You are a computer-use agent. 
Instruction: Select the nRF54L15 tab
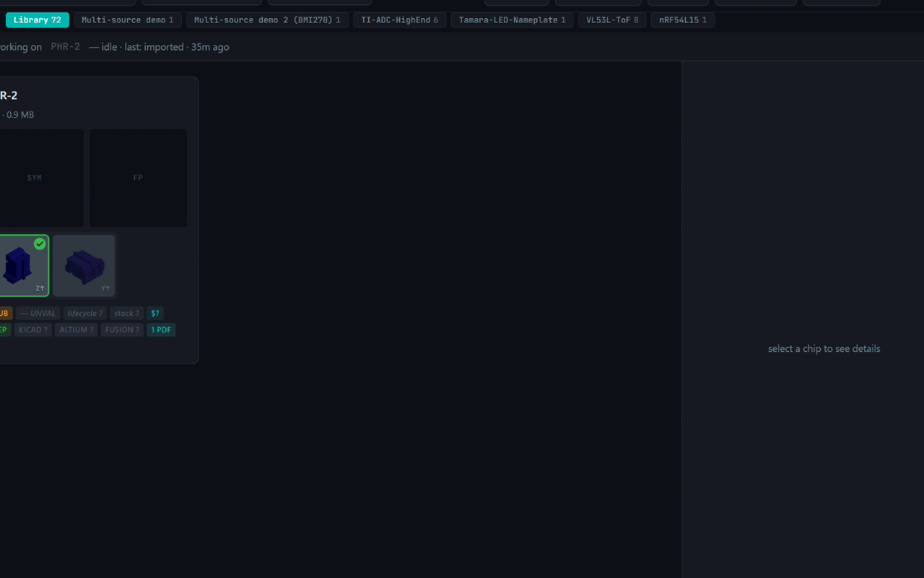pos(683,20)
